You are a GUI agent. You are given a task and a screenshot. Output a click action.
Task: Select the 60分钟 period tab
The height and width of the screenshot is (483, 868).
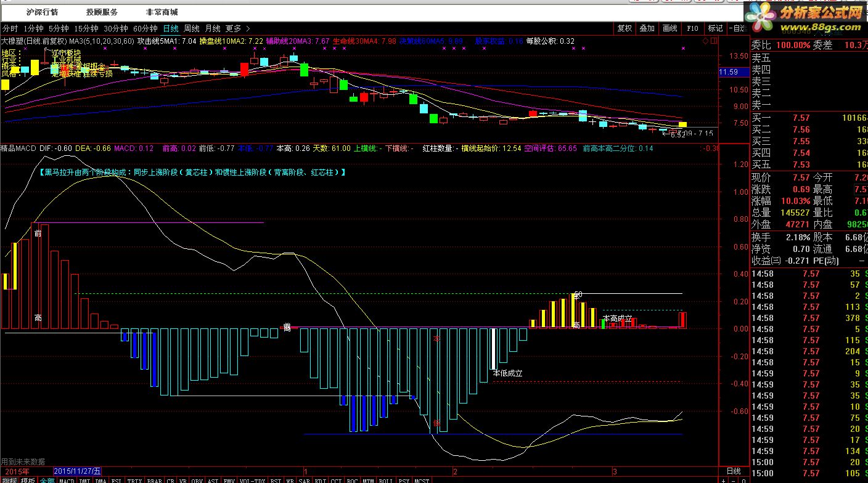[x=145, y=28]
